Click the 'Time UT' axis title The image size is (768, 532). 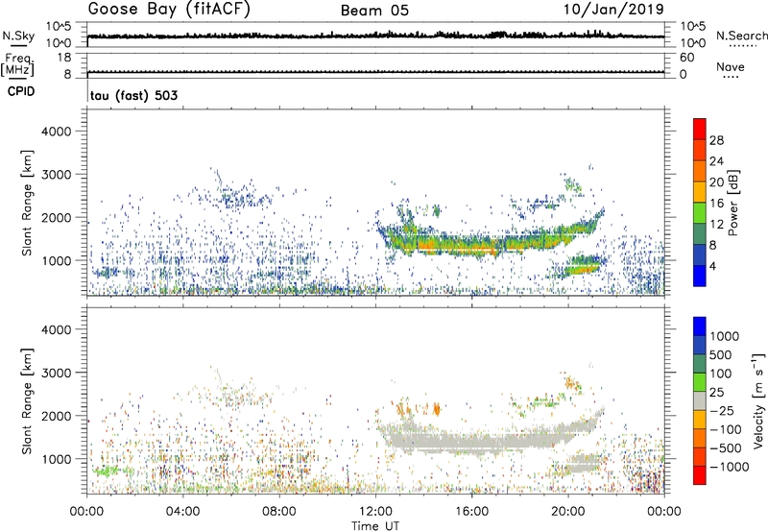click(x=375, y=526)
